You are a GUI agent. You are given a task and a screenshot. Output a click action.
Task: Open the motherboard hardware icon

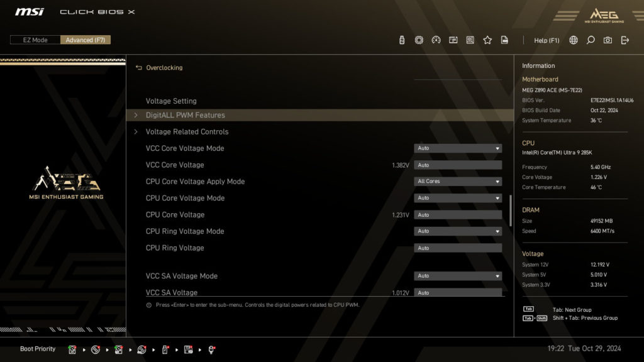coord(470,40)
